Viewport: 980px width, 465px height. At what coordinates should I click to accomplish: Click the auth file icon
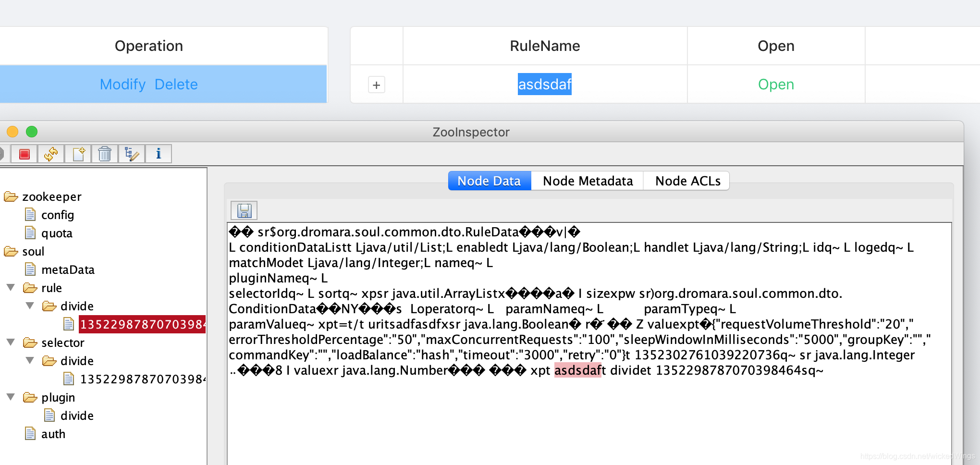(30, 433)
